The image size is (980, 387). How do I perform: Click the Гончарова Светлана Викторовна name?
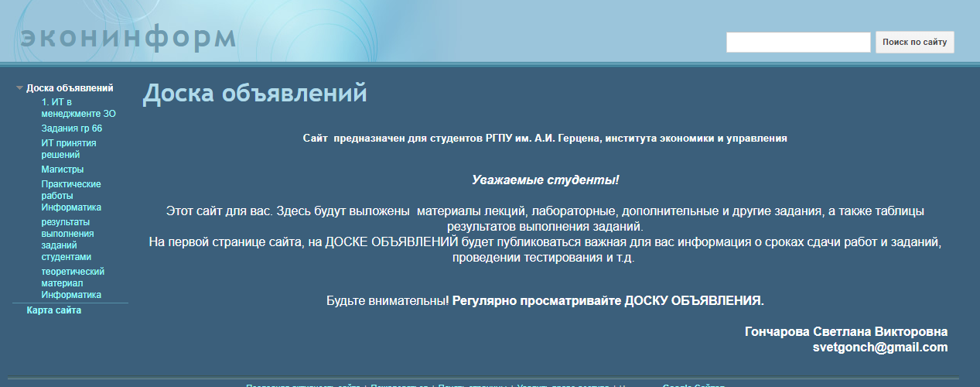pos(845,332)
